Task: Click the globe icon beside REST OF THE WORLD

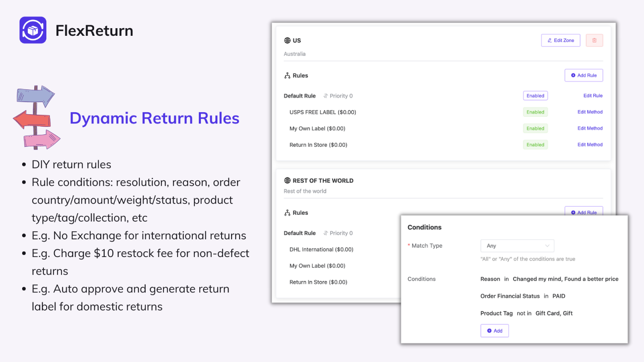Action: [287, 181]
